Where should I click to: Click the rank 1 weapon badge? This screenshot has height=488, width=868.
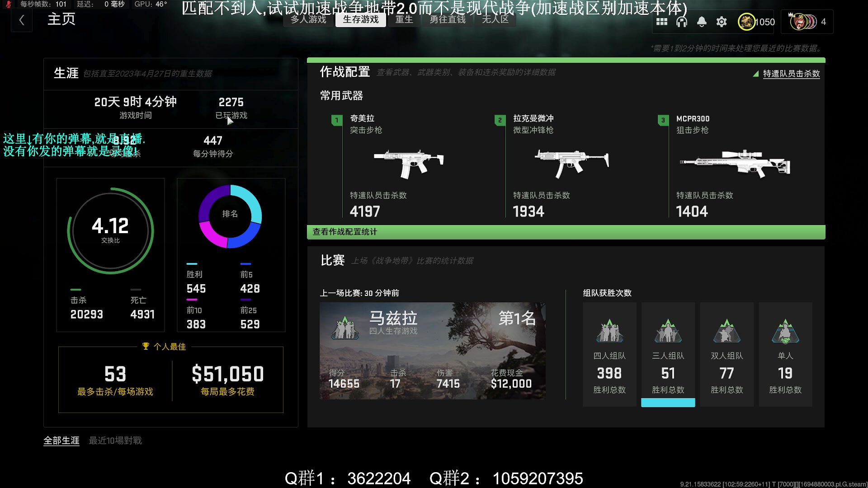coord(337,120)
